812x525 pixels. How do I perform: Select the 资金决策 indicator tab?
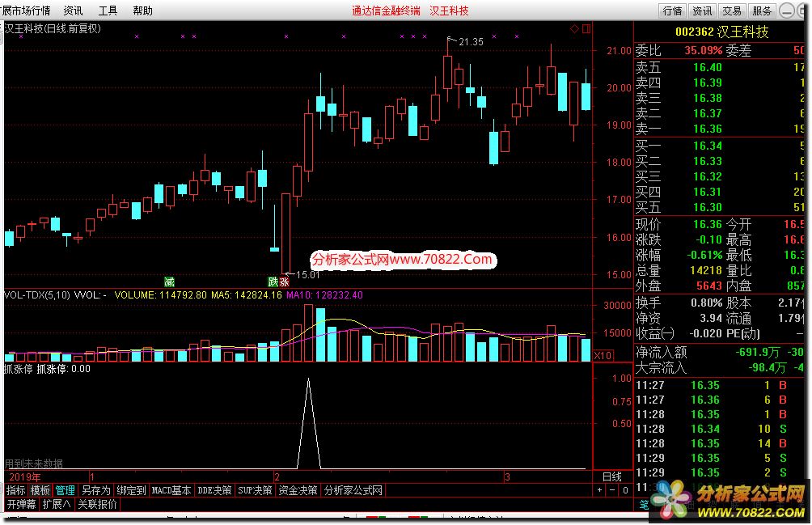298,490
